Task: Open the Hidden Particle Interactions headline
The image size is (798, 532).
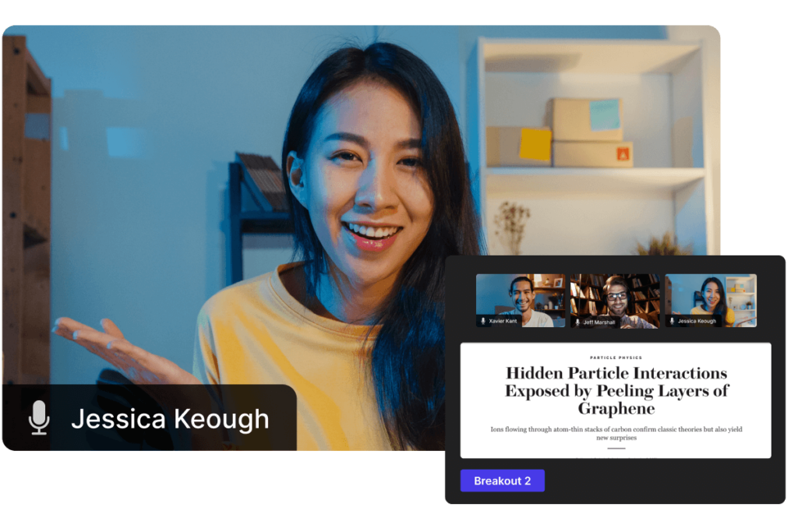Action: coord(616,390)
